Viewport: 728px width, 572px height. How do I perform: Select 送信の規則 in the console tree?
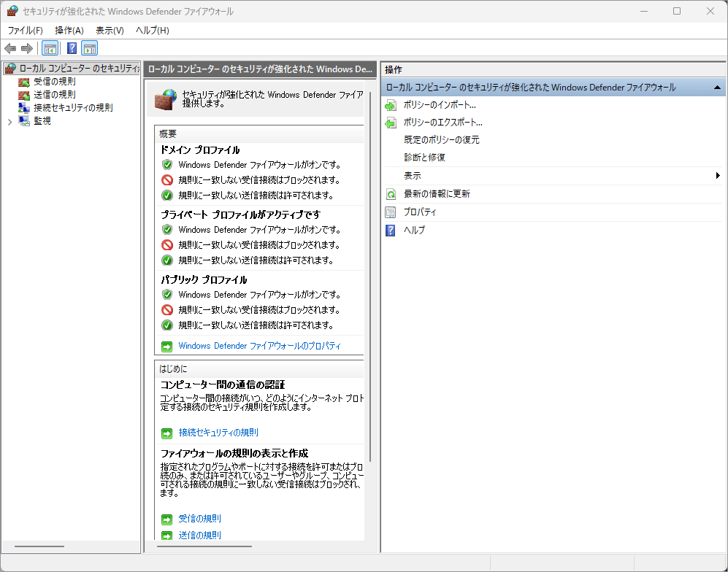(54, 95)
